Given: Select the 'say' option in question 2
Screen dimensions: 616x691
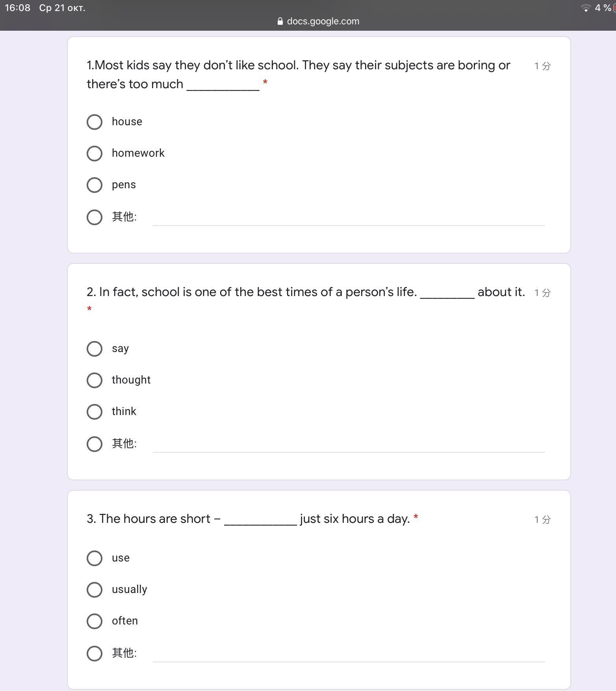Looking at the screenshot, I should click(95, 349).
